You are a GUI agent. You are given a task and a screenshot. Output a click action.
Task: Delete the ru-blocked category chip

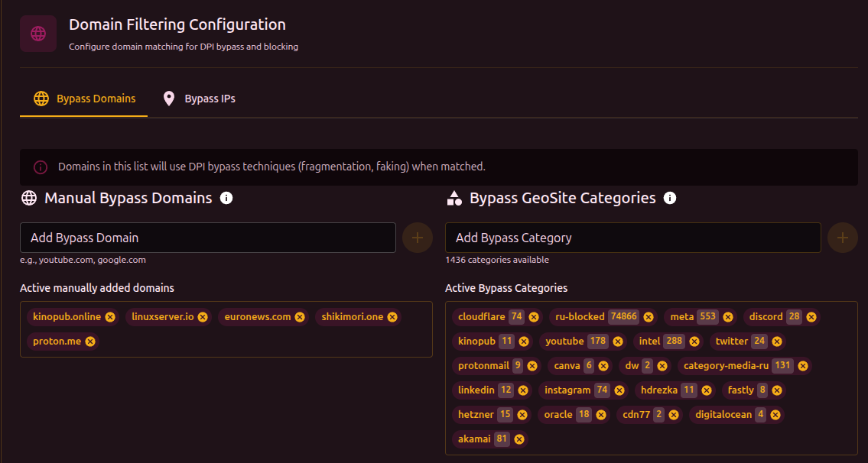(649, 317)
